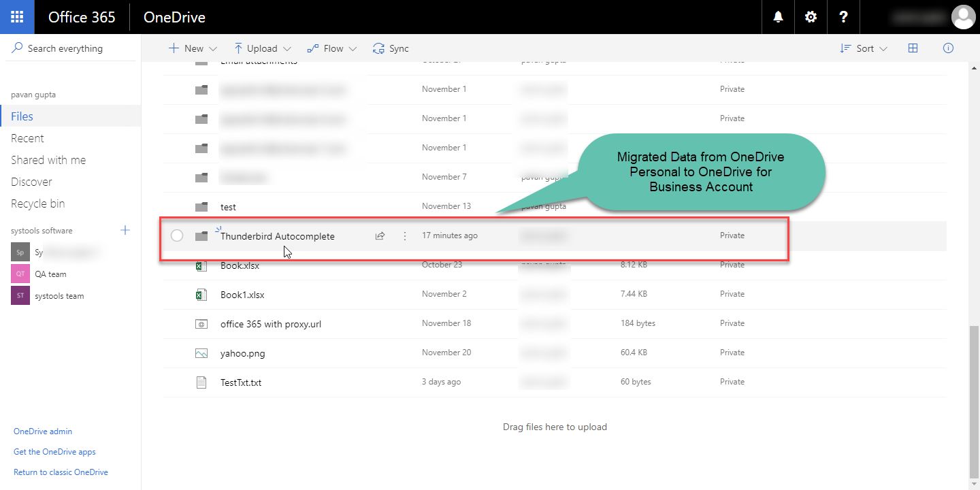Open the test folder name
980x490 pixels.
pyautogui.click(x=228, y=207)
